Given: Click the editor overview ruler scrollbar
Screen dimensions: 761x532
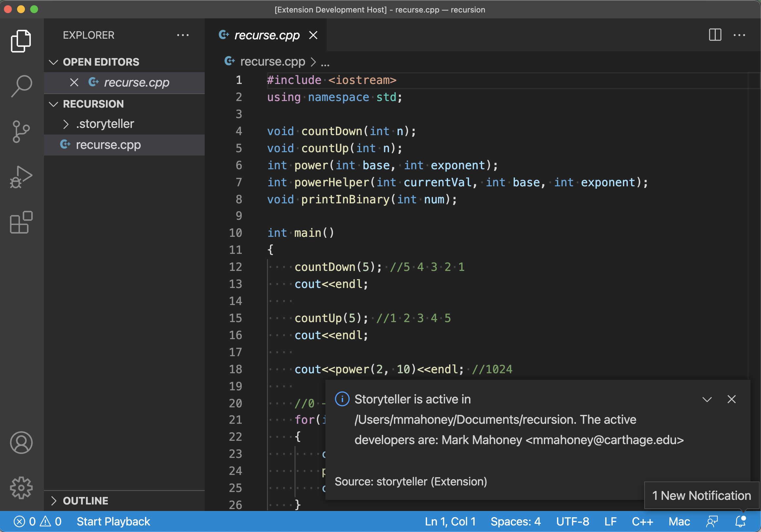Looking at the screenshot, I should click(x=754, y=292).
